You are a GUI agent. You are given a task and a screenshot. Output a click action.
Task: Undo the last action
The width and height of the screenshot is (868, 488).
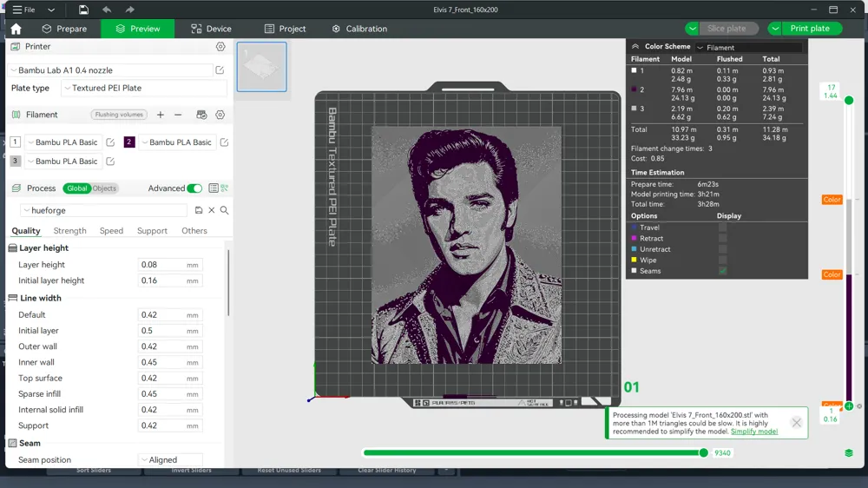107,10
